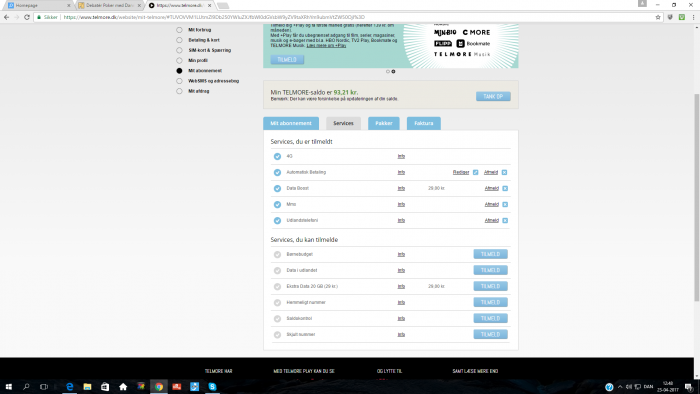Switch to the Services tab
Viewport: 700px width, 394px height.
pos(343,123)
